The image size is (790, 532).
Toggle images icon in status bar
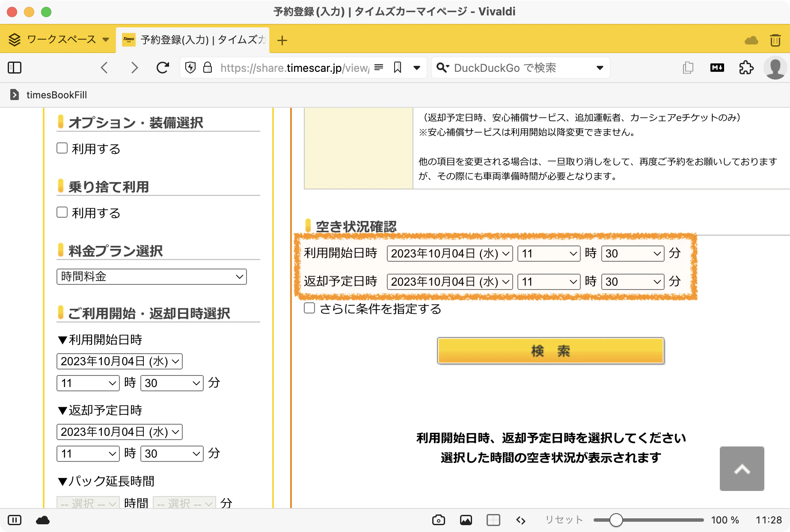pyautogui.click(x=466, y=520)
